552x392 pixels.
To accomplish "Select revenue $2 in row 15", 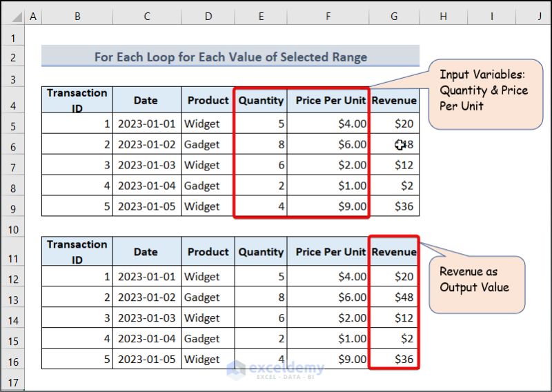I will coord(394,338).
